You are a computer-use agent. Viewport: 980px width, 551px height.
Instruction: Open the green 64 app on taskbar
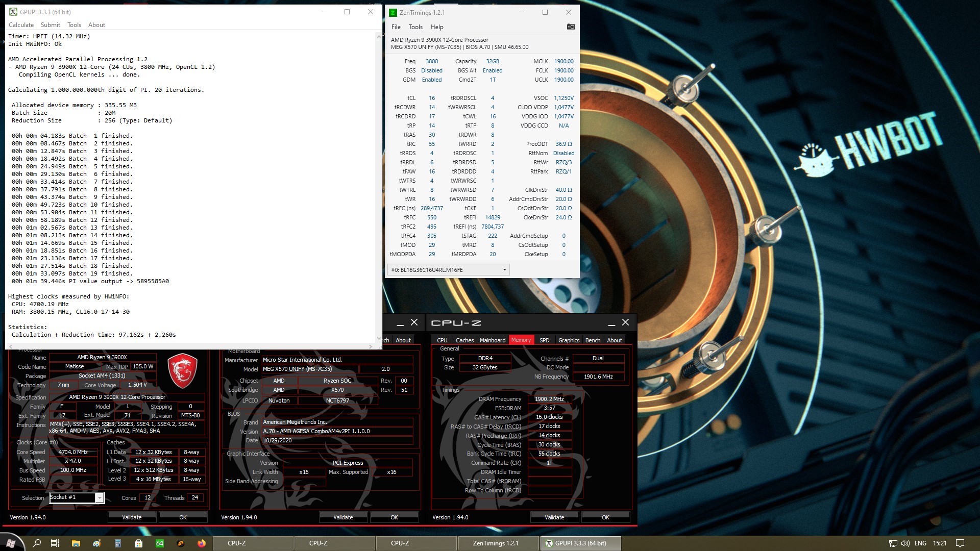click(x=160, y=543)
